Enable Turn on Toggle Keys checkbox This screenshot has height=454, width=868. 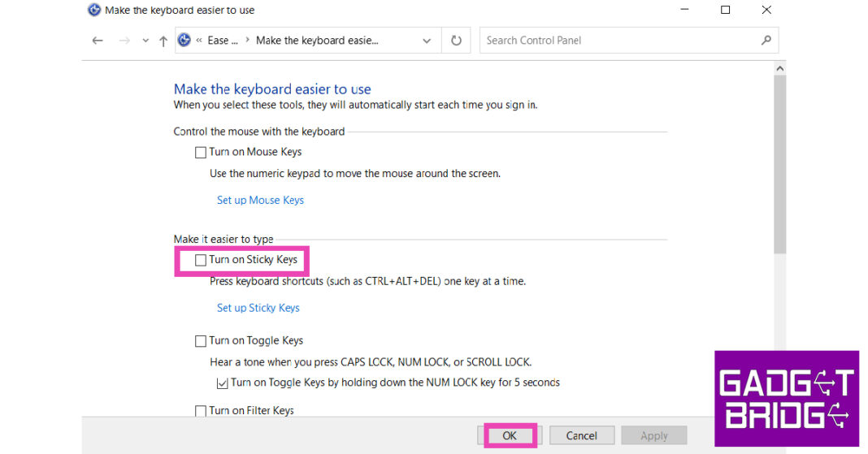201,341
